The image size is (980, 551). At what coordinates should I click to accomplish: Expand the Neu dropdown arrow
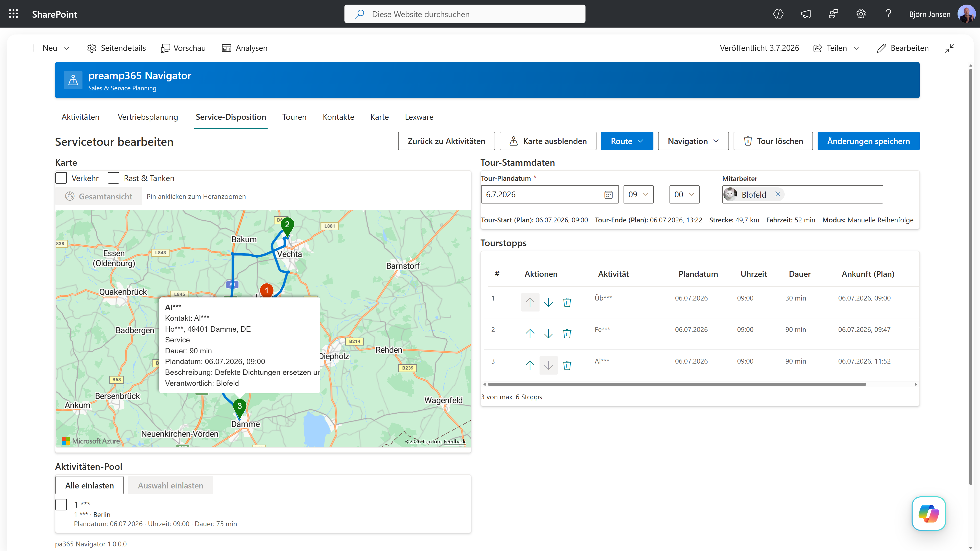(x=67, y=48)
